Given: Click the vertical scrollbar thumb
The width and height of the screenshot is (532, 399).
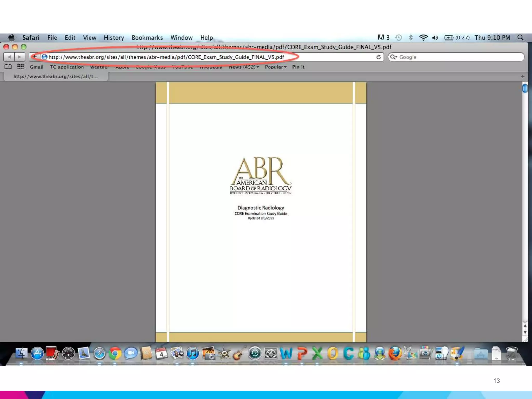Looking at the screenshot, I should (525, 89).
